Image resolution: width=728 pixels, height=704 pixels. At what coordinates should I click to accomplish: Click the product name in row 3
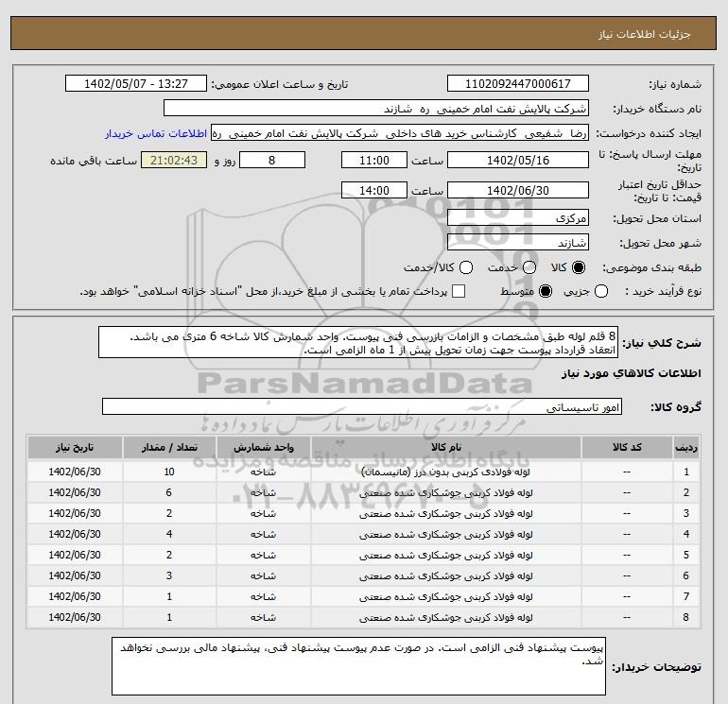(x=445, y=514)
